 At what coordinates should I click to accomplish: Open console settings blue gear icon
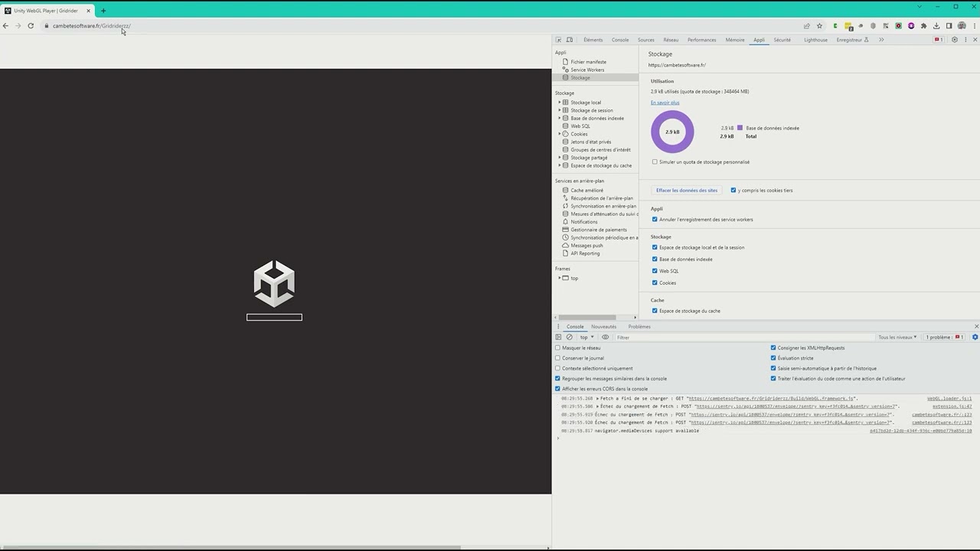tap(975, 337)
